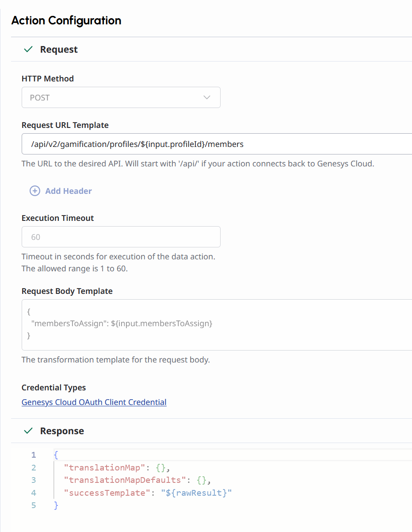Screen dimensions: 412x532
Task: Collapse the Request section header
Action: tap(59, 50)
